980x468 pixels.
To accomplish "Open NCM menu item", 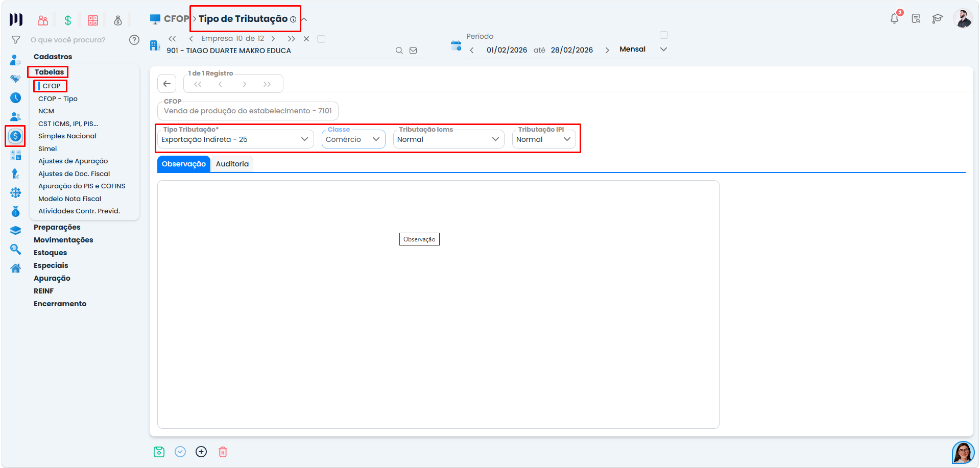I will (x=46, y=111).
